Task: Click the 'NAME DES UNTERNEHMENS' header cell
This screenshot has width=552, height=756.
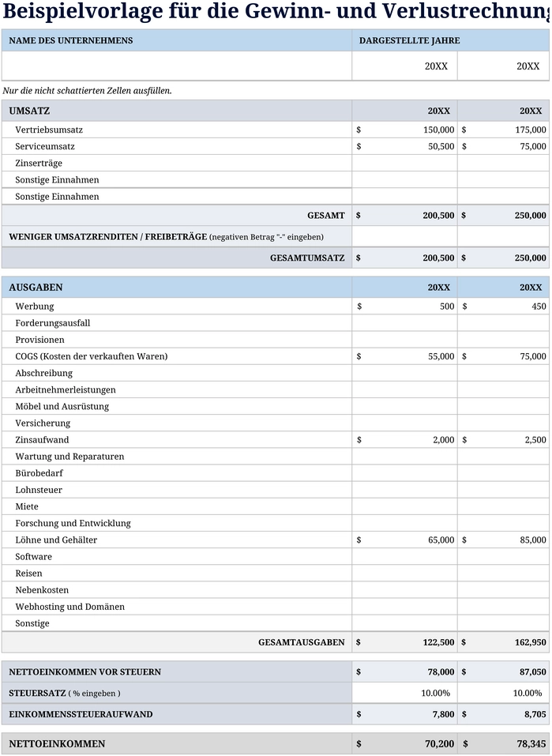Action: pyautogui.click(x=177, y=40)
